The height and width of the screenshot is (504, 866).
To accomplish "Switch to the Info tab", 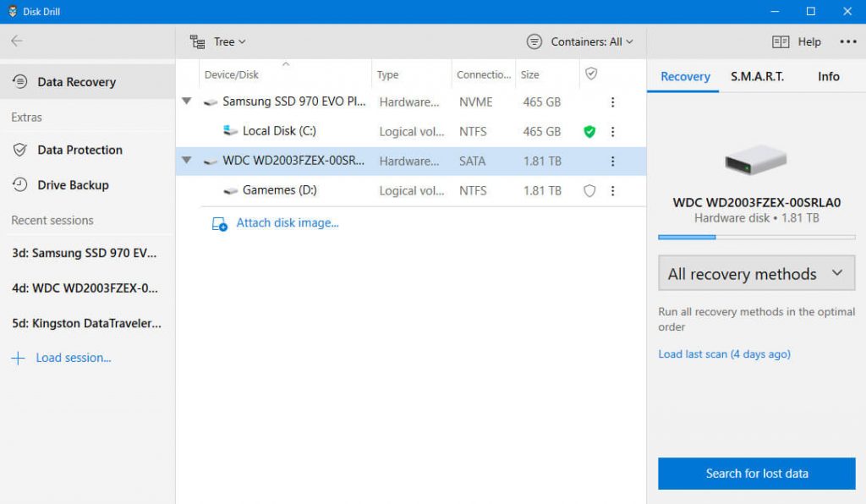I will click(828, 76).
